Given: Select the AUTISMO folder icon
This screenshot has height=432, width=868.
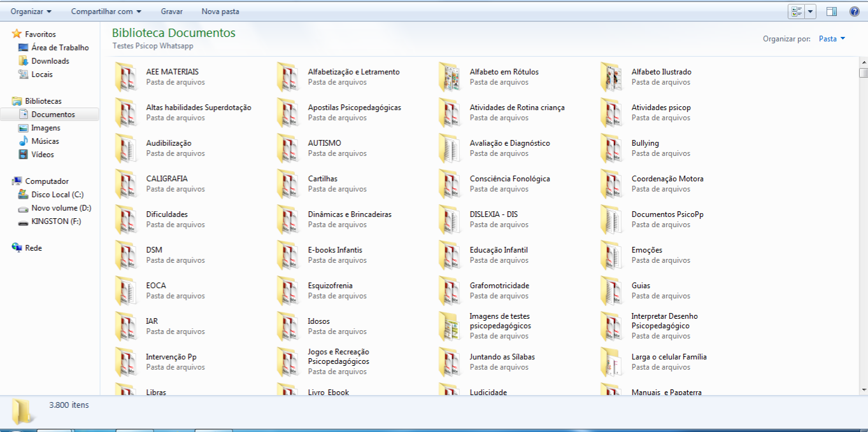Looking at the screenshot, I should 288,148.
